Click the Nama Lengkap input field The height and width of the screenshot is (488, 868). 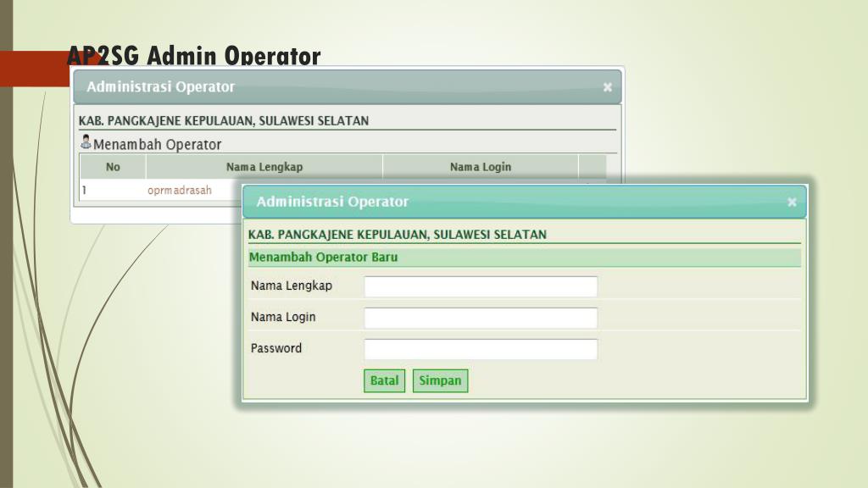[x=481, y=286]
